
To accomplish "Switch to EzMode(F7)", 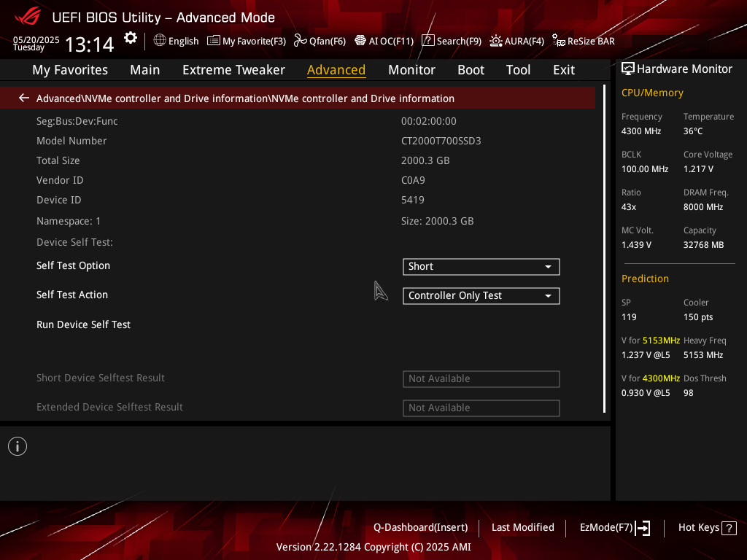I will (606, 528).
